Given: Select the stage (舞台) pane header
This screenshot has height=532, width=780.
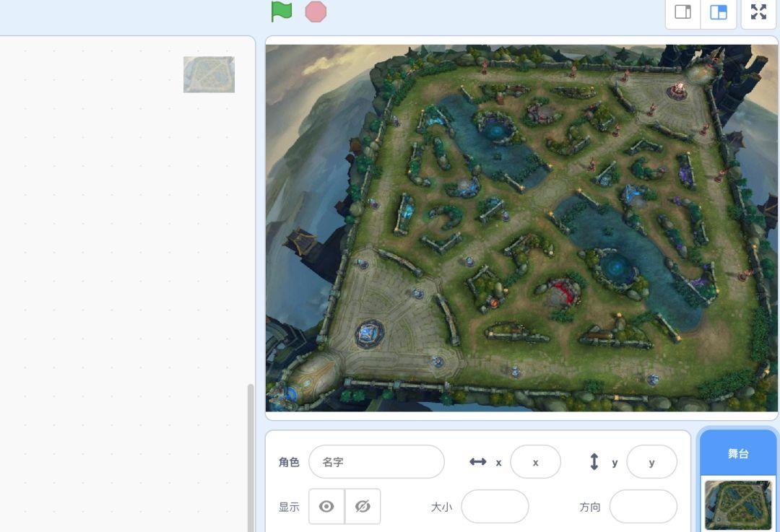Looking at the screenshot, I should [738, 453].
